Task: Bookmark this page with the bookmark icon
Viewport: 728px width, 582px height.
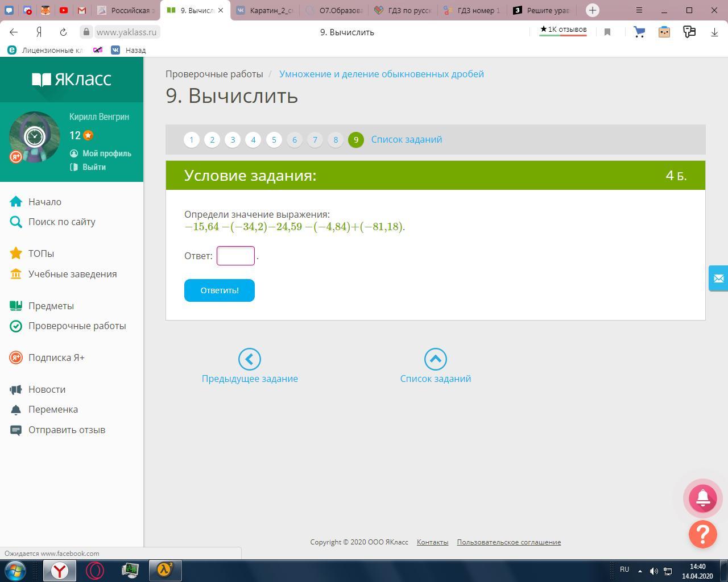Action: tap(607, 32)
